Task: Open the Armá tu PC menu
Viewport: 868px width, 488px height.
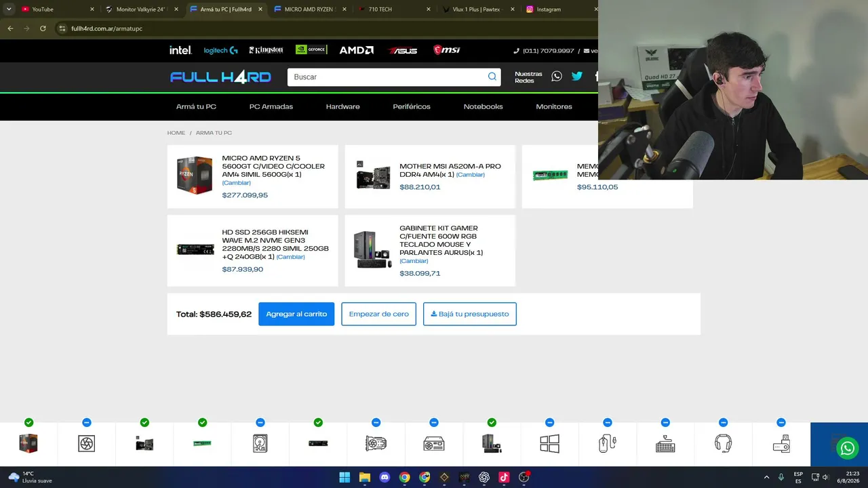Action: 196,106
